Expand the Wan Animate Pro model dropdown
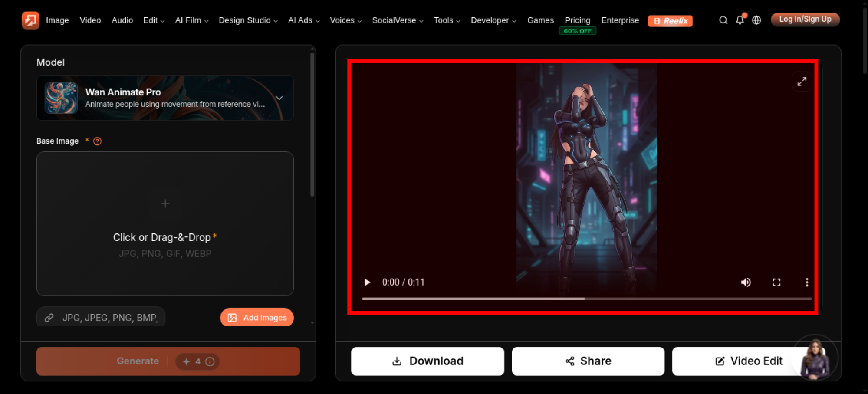868x394 pixels. point(279,98)
